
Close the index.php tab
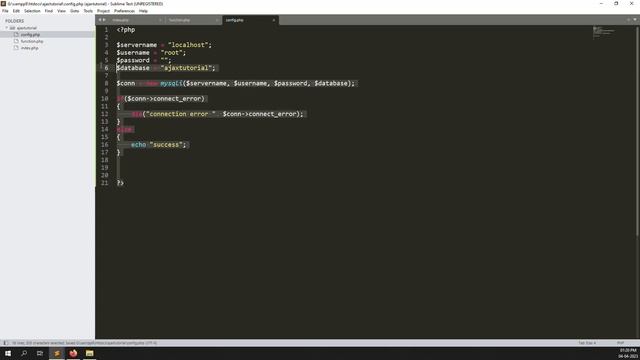[x=160, y=20]
